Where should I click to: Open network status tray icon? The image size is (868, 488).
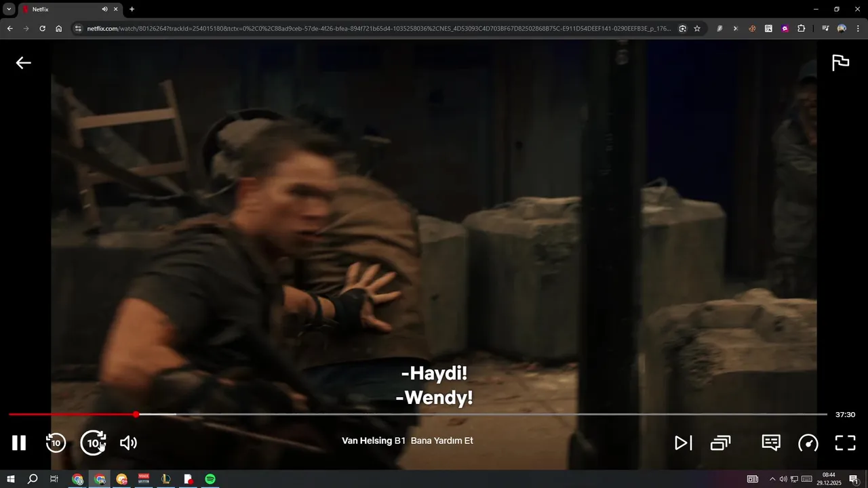(x=794, y=479)
